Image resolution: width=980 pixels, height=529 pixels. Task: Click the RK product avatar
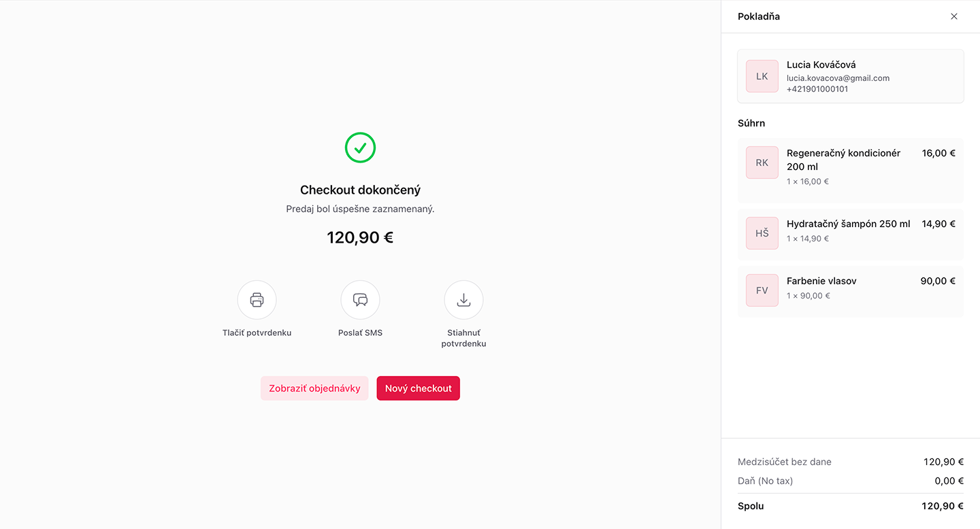(x=762, y=163)
